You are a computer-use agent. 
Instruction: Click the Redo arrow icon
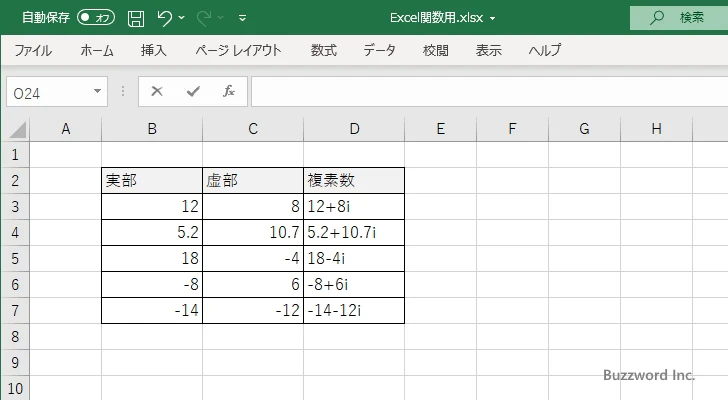[206, 18]
